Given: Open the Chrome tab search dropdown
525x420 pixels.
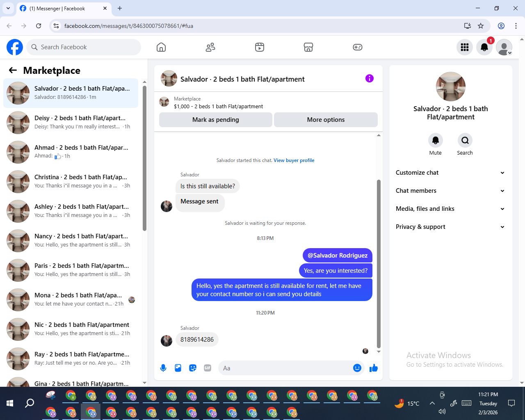Looking at the screenshot, I should click(8, 8).
